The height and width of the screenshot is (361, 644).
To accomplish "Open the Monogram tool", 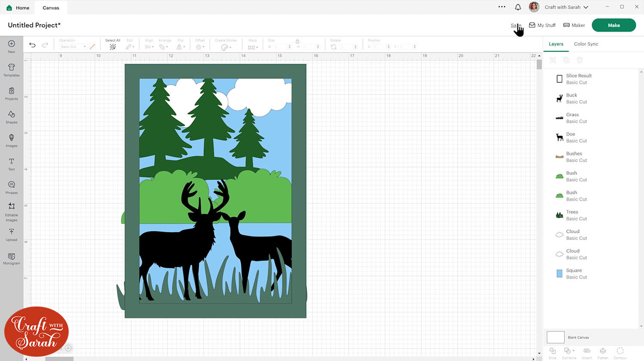I will coord(12,258).
